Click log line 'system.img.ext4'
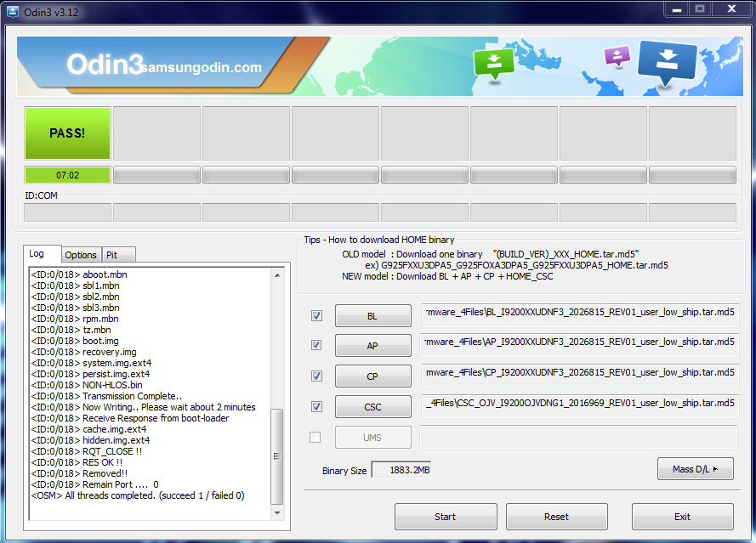The height and width of the screenshot is (543, 756). click(91, 364)
